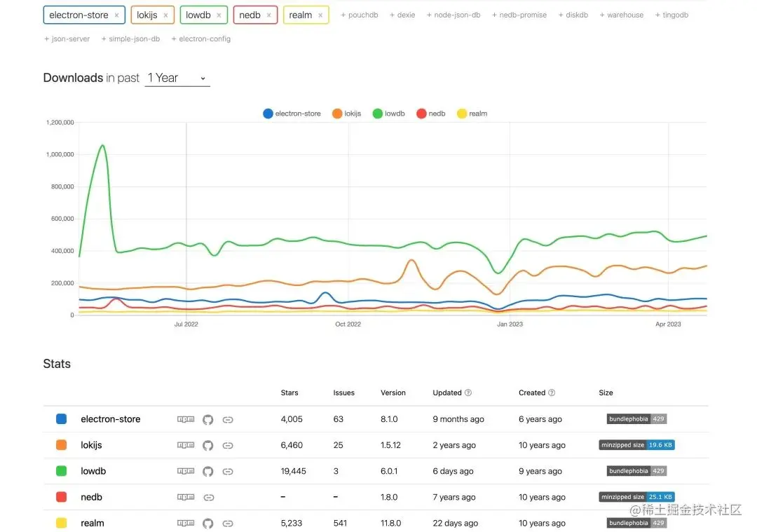Screen dimensions: 757x532
Task: Remove lokijs tag with its x
Action: 165,15
